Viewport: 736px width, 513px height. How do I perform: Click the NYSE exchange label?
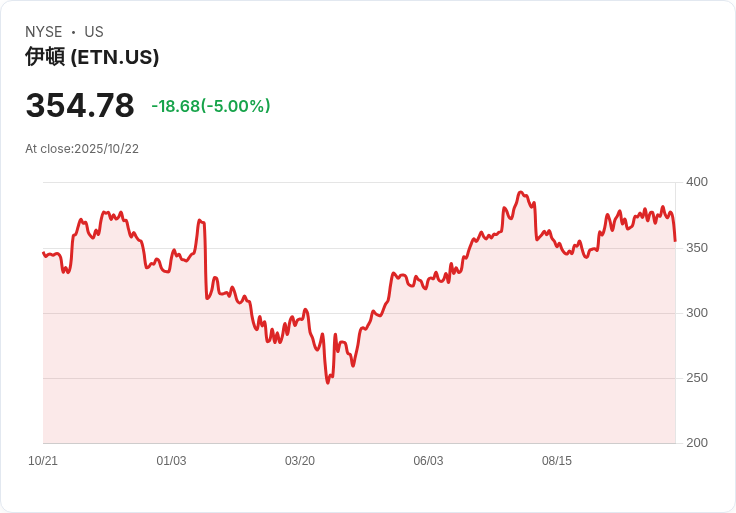(43, 32)
